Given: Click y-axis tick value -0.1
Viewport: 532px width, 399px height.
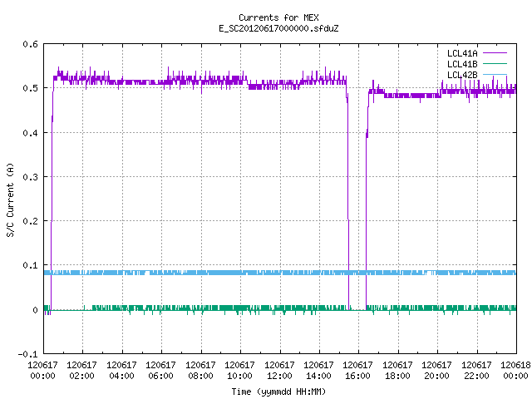Looking at the screenshot, I should click(27, 354).
